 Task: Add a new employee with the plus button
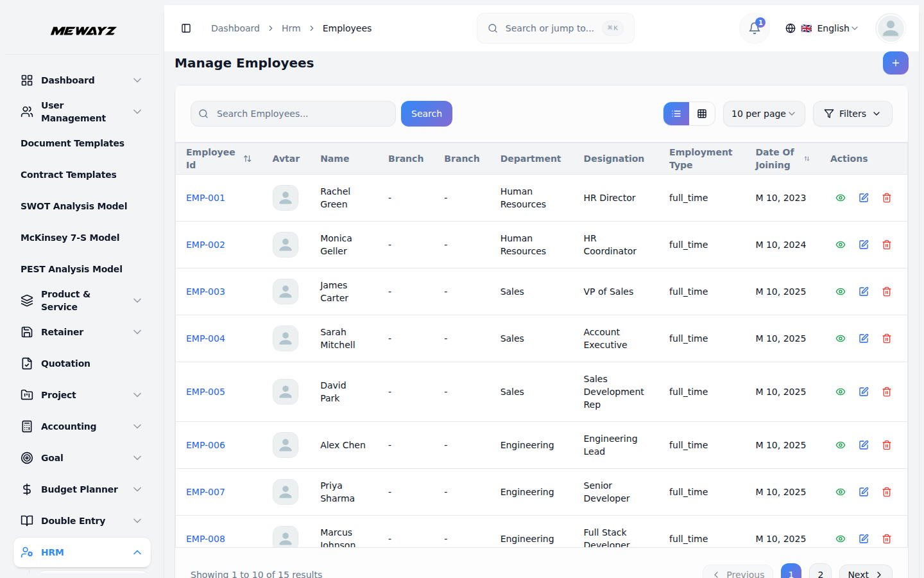(895, 63)
